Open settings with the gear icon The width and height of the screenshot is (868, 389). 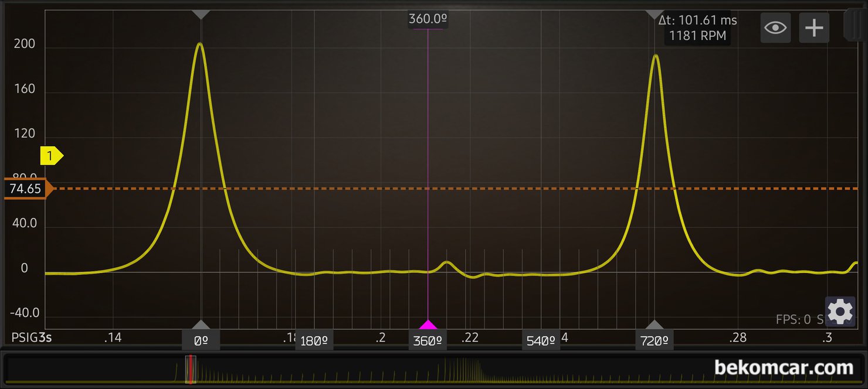[840, 312]
